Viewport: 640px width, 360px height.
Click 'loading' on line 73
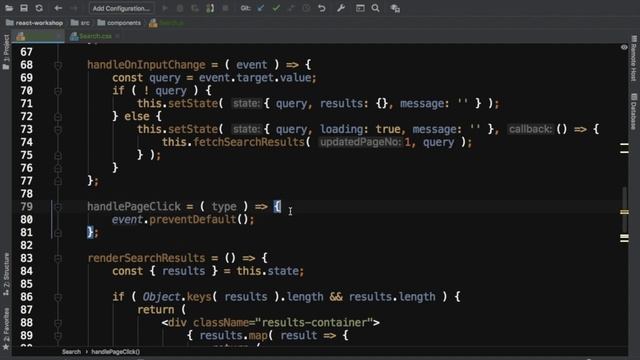(342, 129)
